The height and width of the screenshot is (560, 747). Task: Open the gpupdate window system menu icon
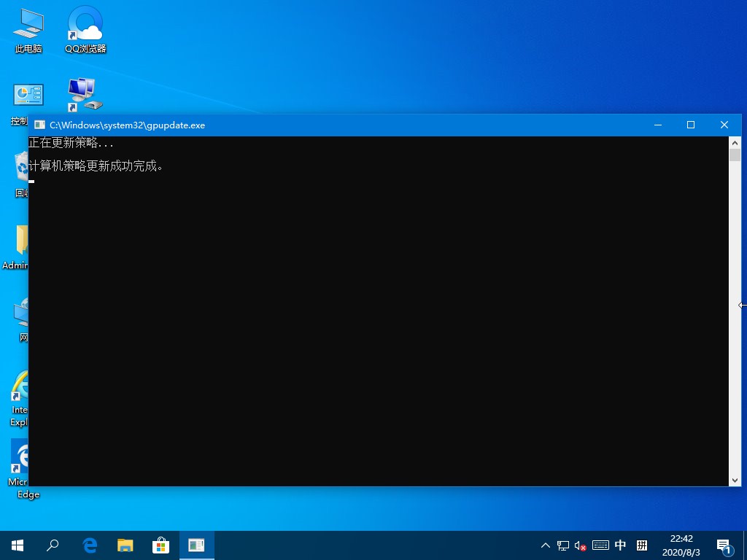coord(39,125)
